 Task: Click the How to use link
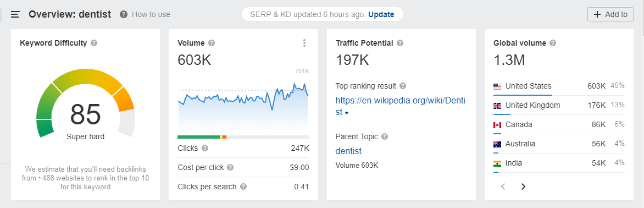point(151,14)
